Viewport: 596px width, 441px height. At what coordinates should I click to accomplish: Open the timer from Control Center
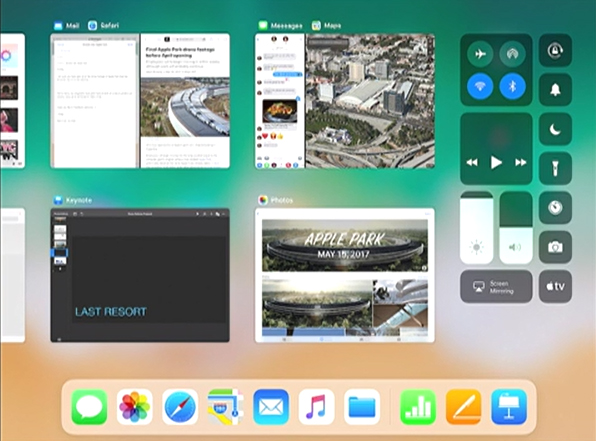pos(555,208)
